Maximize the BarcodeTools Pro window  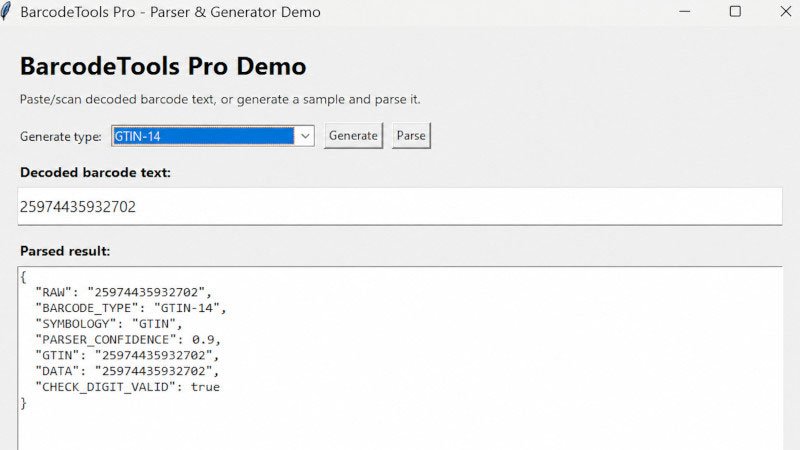735,11
